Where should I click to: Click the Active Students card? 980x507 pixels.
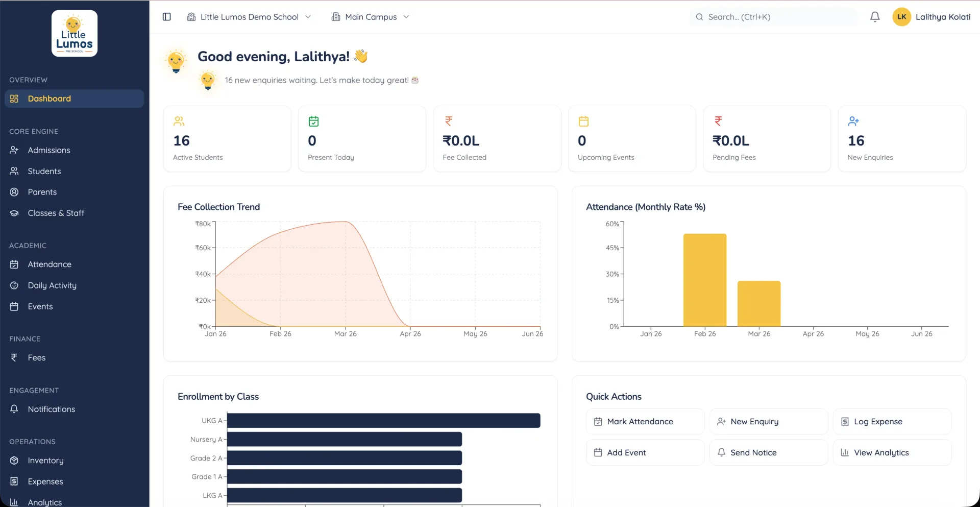pos(227,139)
